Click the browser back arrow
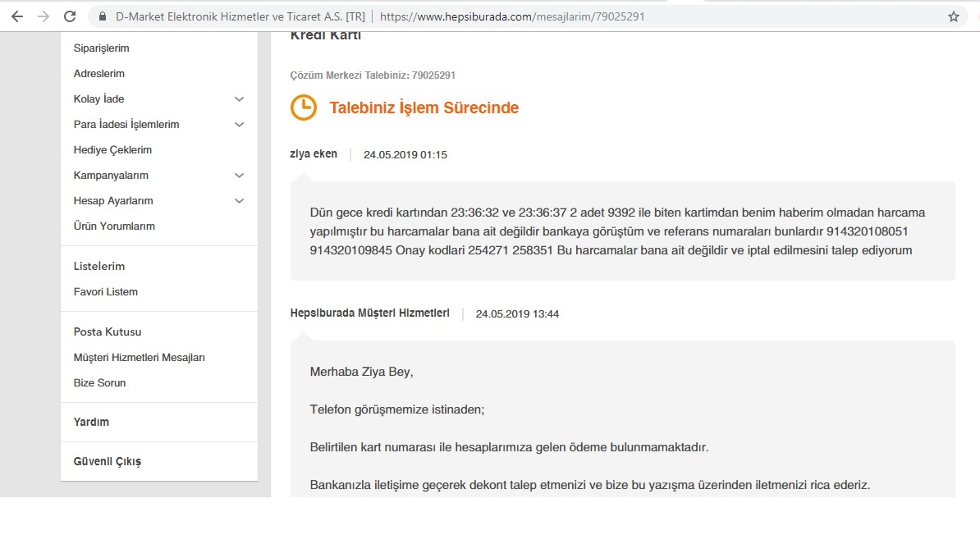This screenshot has height=535, width=980. (17, 16)
